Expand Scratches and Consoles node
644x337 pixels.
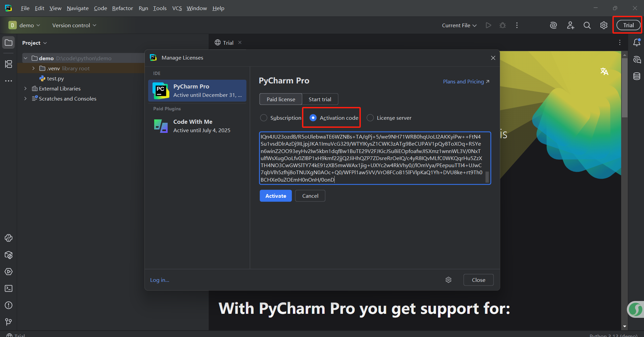pos(26,99)
